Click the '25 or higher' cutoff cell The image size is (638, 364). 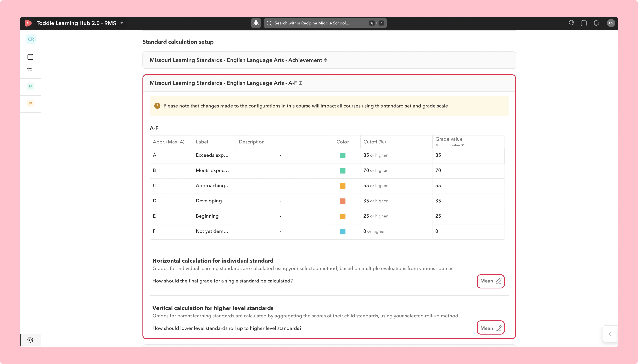[396, 216]
